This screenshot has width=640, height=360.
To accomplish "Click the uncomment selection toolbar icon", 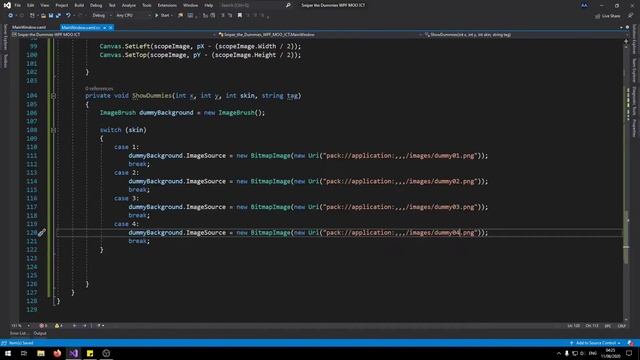I will 230,16.
